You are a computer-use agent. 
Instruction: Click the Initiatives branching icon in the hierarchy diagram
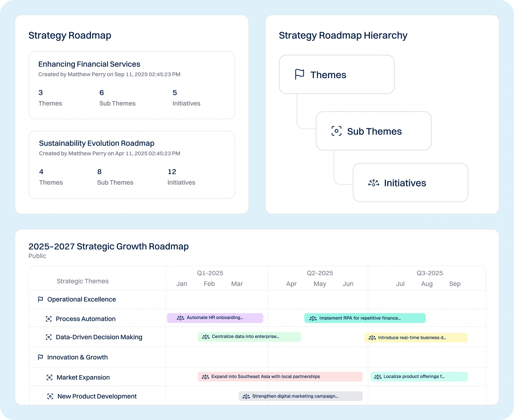pos(373,183)
